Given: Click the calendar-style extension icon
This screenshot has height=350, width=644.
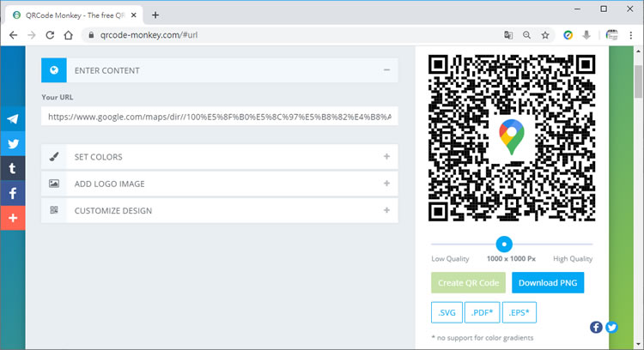Looking at the screenshot, I should pos(612,35).
